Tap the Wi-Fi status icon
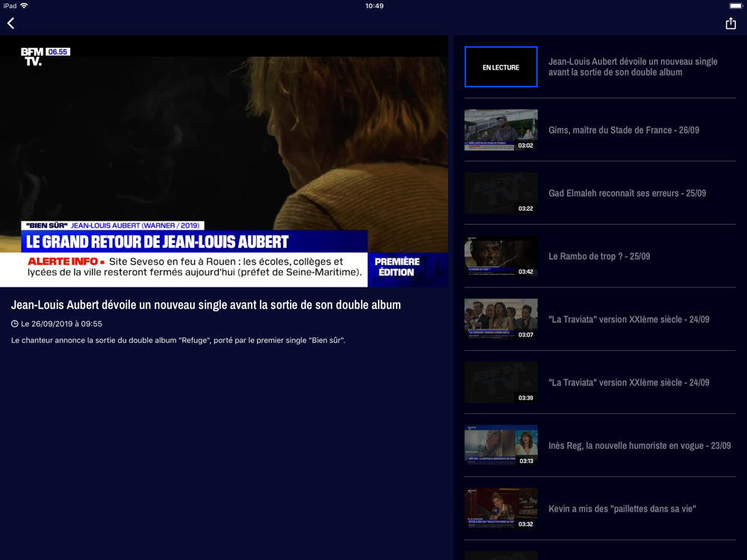747x560 pixels. [x=25, y=6]
